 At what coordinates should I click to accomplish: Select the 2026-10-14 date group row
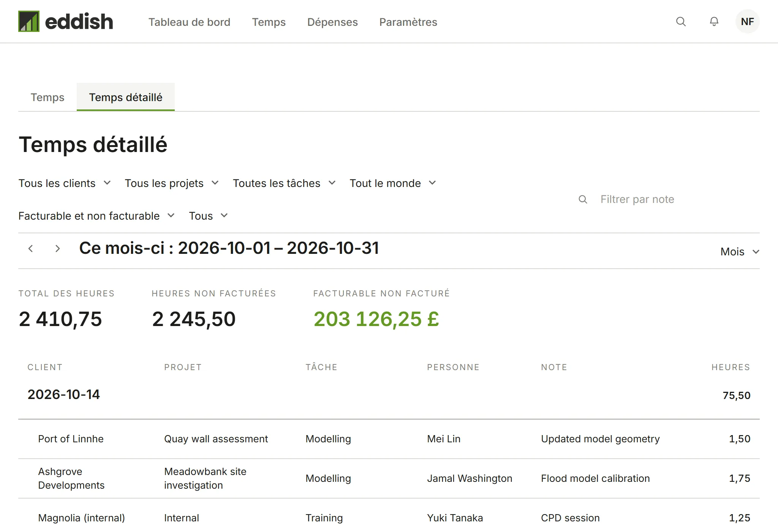pyautogui.click(x=389, y=395)
